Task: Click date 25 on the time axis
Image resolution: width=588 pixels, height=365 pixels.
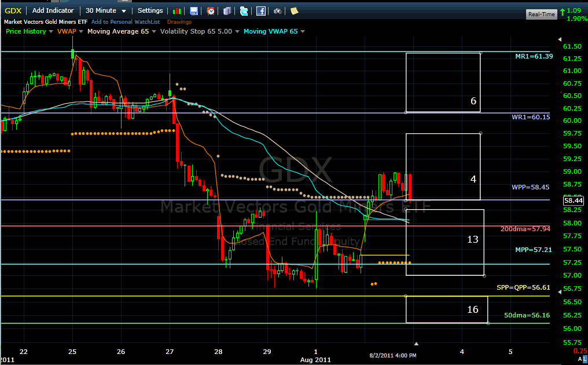Action: click(72, 352)
